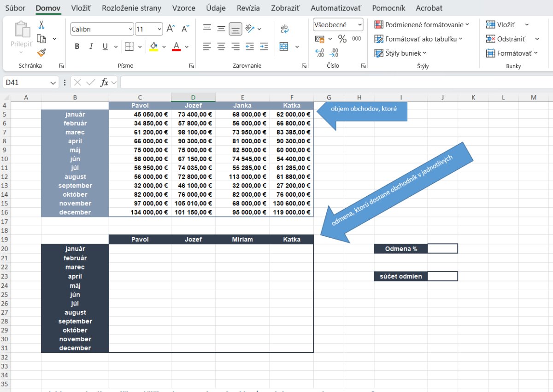This screenshot has width=553, height=392.
Task: Open Štýly buniek menu
Action: click(x=400, y=53)
